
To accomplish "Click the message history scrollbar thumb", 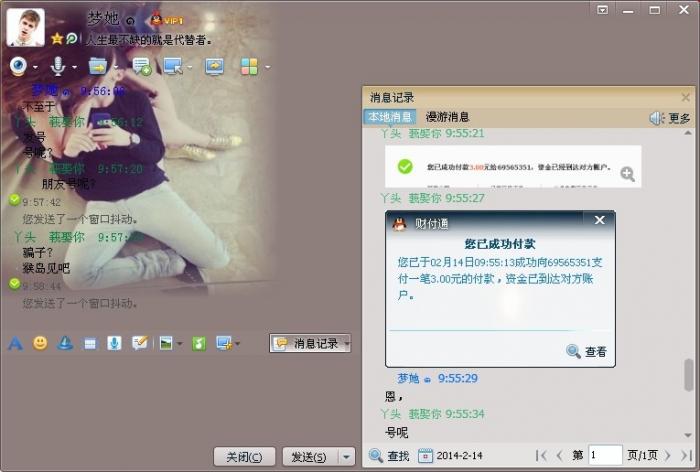I will (x=689, y=375).
